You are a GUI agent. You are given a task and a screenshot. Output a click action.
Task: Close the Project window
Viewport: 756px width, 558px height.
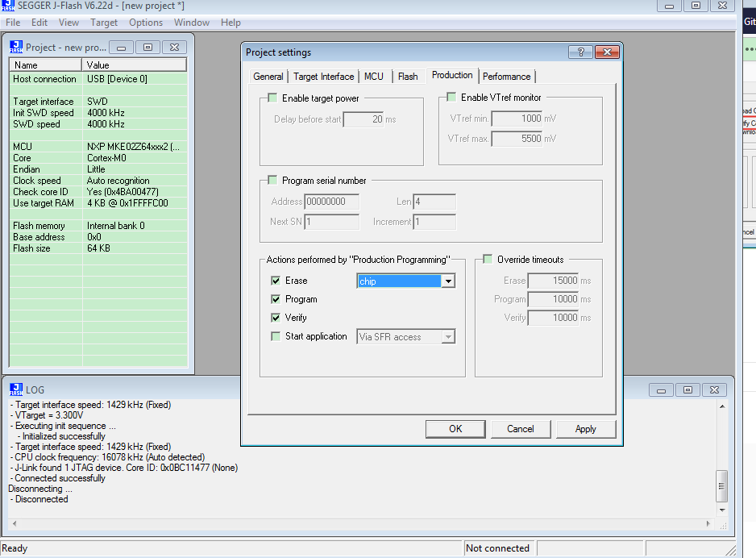pos(175,48)
